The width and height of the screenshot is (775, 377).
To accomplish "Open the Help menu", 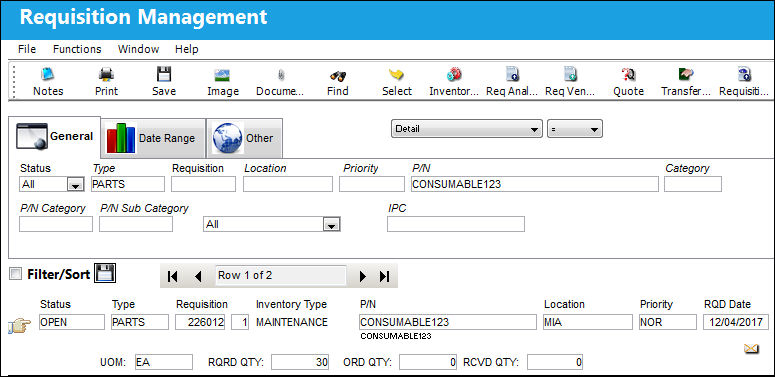I will pos(186,49).
